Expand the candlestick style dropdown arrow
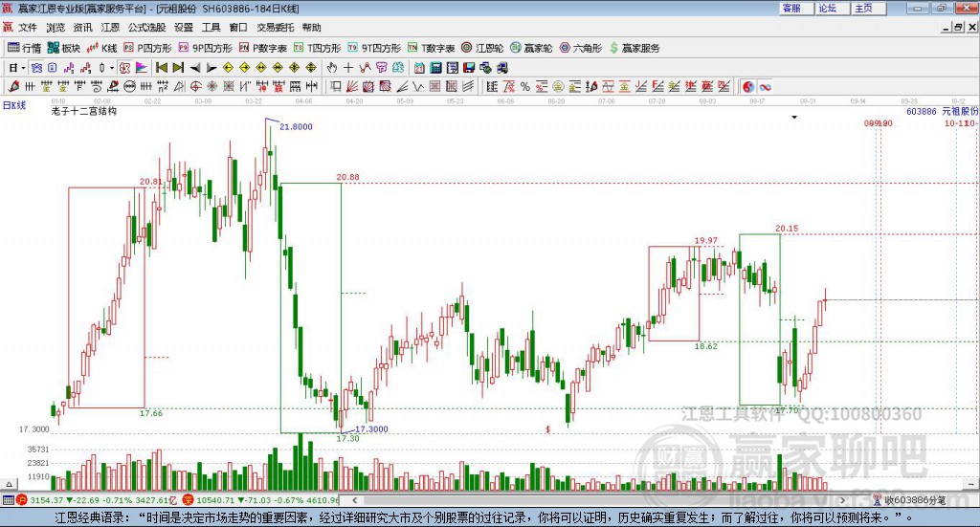The height and width of the screenshot is (527, 980). click(x=112, y=68)
